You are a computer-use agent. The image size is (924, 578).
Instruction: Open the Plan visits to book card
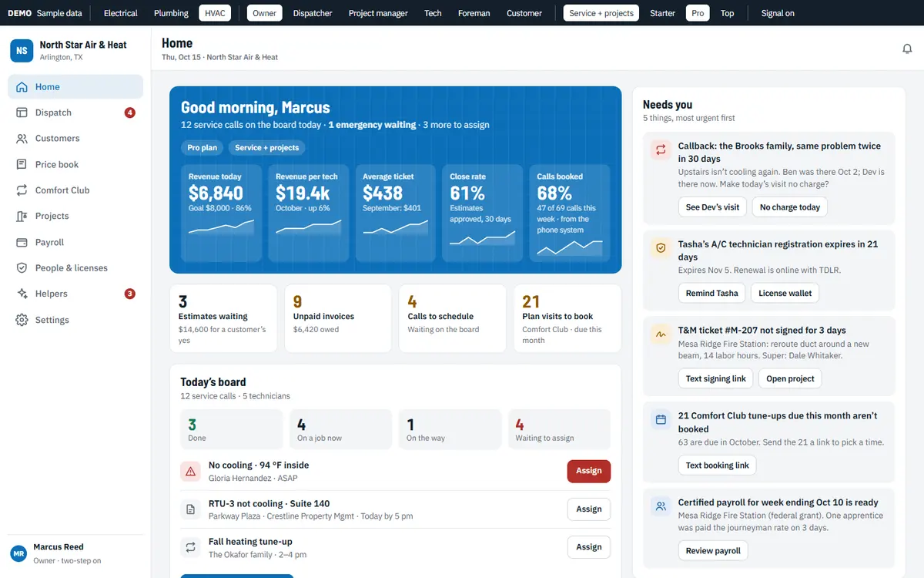pyautogui.click(x=567, y=318)
